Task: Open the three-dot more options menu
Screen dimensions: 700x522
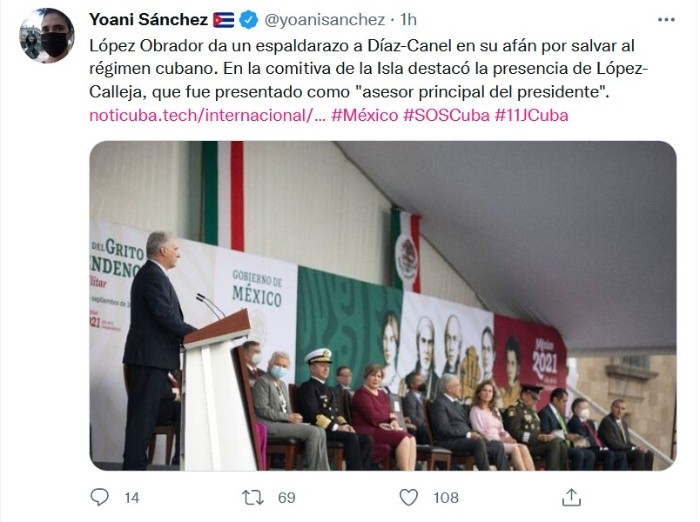Action: pos(666,19)
